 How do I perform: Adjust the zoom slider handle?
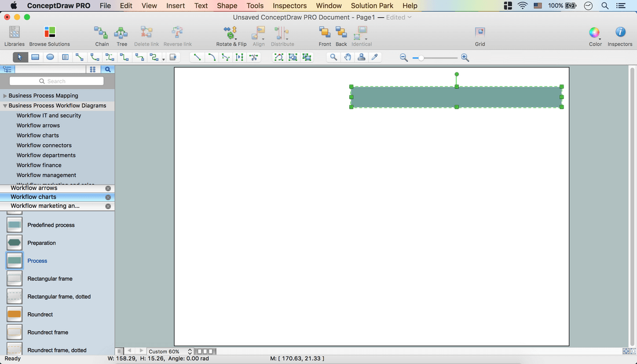[421, 58]
